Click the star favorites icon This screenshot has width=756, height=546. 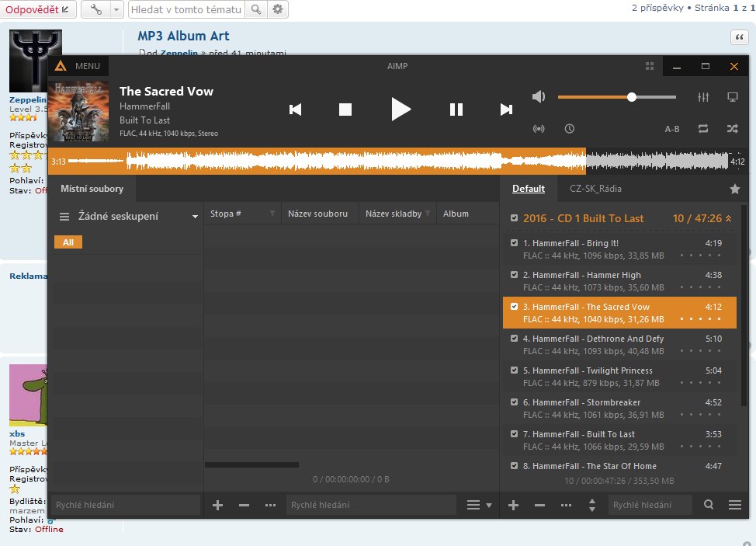(735, 189)
